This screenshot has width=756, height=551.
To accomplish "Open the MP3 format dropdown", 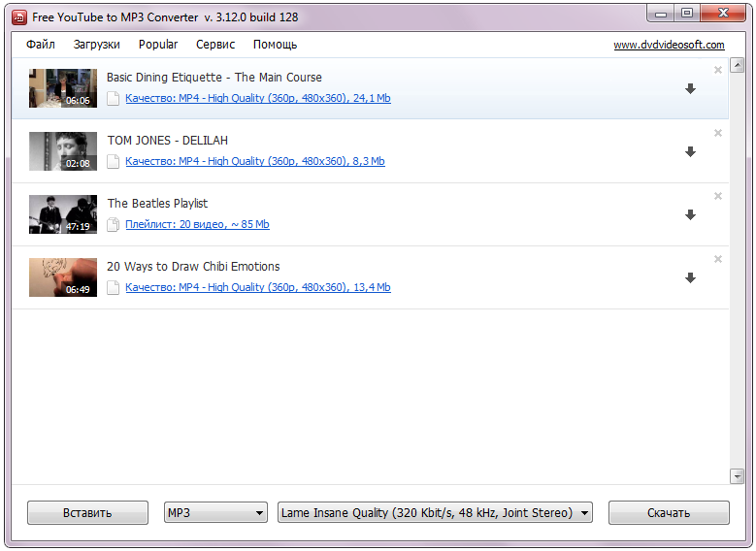I will coord(215,512).
